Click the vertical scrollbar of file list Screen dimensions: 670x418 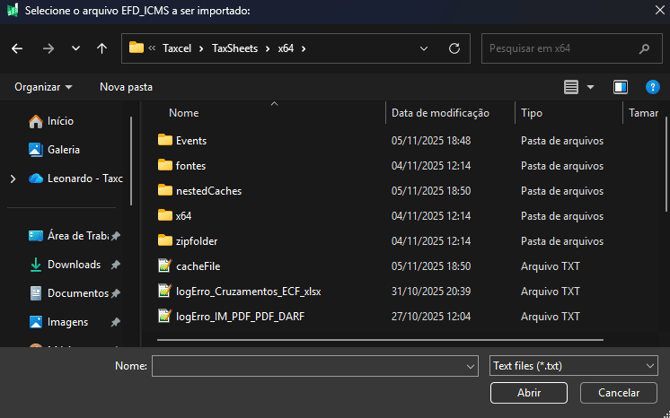click(x=666, y=165)
